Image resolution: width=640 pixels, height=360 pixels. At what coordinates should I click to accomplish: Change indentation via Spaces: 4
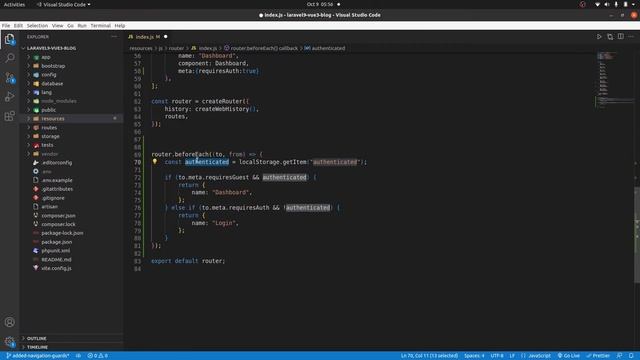click(x=474, y=356)
